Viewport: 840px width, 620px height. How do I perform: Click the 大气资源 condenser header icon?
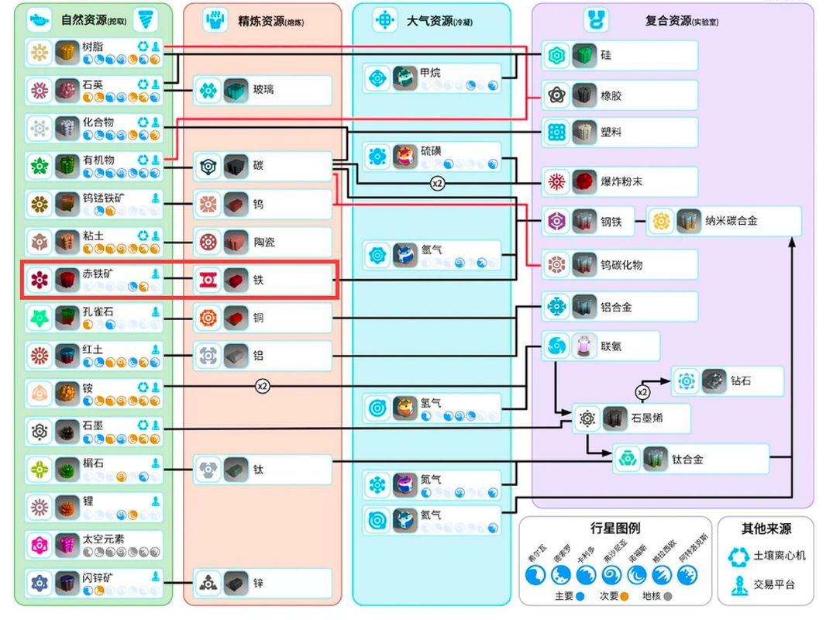[384, 21]
